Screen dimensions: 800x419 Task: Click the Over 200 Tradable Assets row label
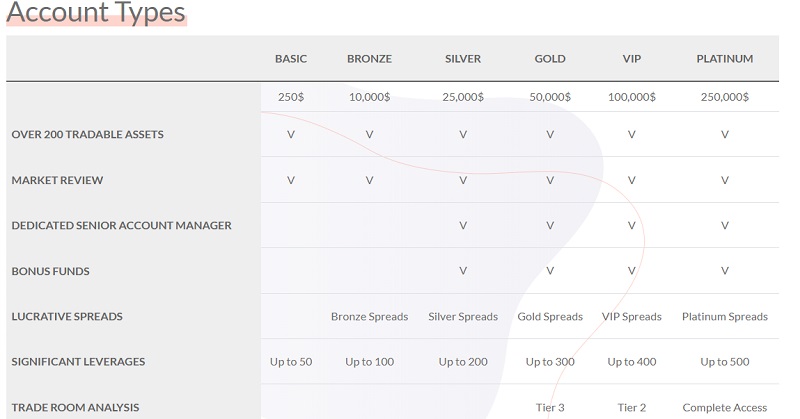[x=87, y=134]
